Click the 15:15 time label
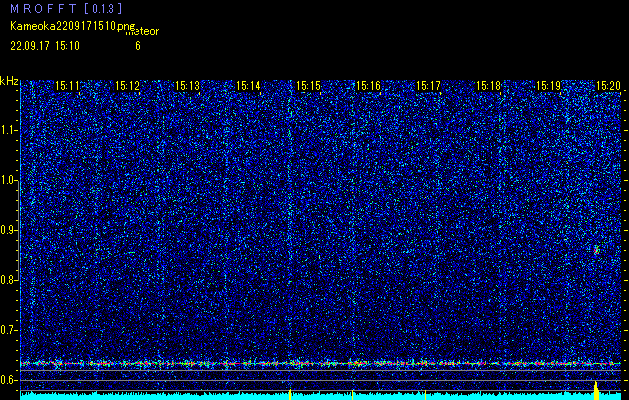629x400 pixels. tap(308, 85)
